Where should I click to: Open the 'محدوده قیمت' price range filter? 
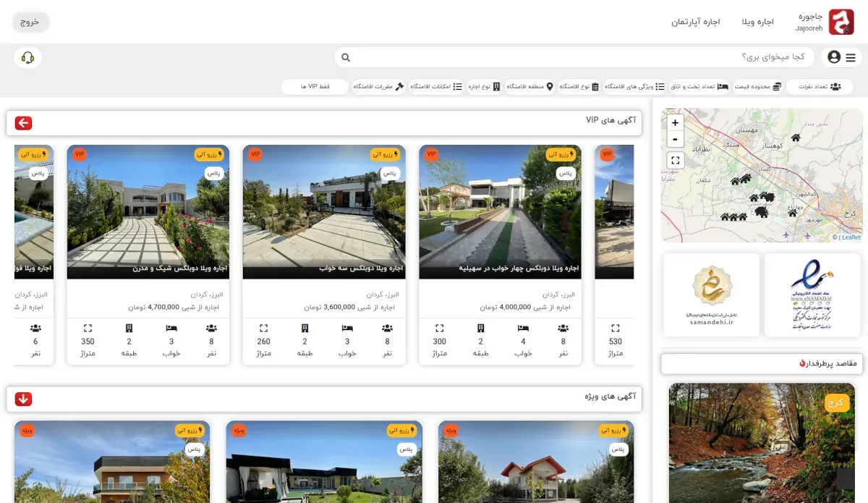757,87
